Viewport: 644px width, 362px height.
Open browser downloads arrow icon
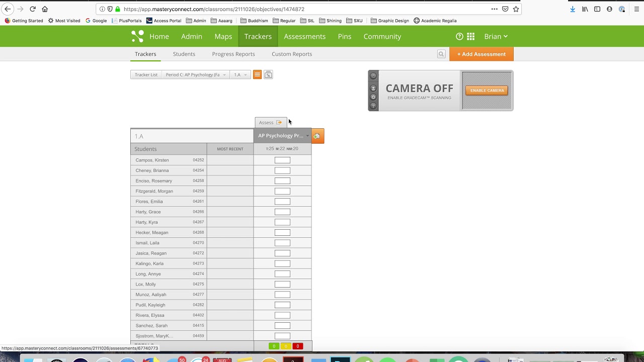pos(573,9)
